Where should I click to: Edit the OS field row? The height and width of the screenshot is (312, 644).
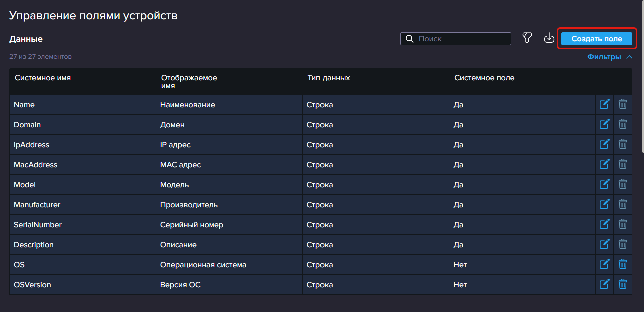(x=604, y=264)
